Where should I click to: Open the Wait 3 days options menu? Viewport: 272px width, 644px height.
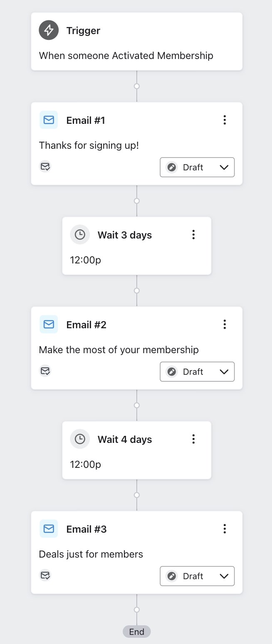[x=193, y=234]
